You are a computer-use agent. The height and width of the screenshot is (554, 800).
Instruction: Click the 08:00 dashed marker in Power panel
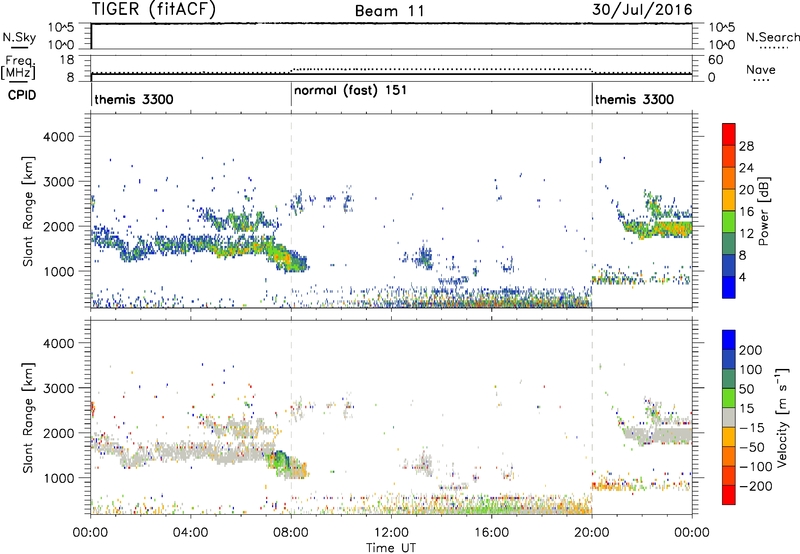point(291,211)
